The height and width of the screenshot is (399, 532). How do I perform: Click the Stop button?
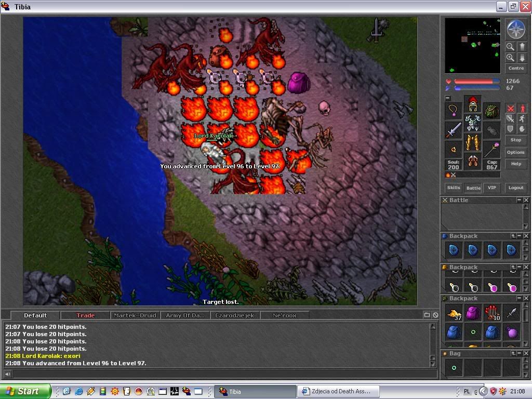(516, 140)
